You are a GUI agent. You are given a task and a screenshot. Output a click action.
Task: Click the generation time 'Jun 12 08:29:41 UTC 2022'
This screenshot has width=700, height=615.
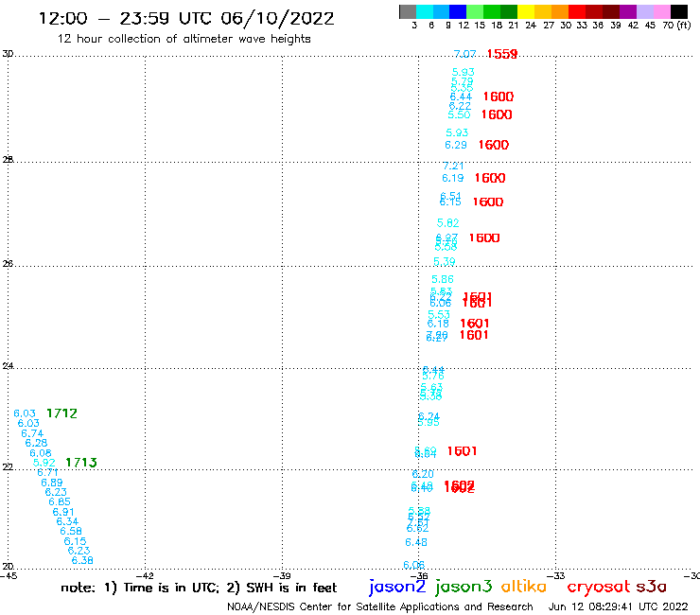[x=619, y=606]
